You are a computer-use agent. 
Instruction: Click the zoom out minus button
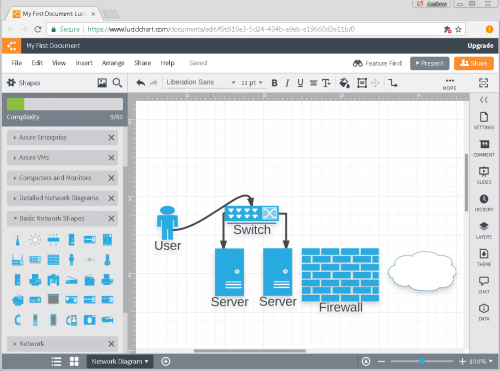tap(382, 362)
